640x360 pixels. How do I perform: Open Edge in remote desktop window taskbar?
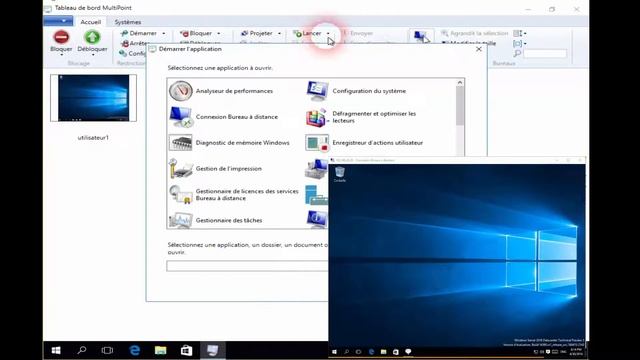click(371, 351)
